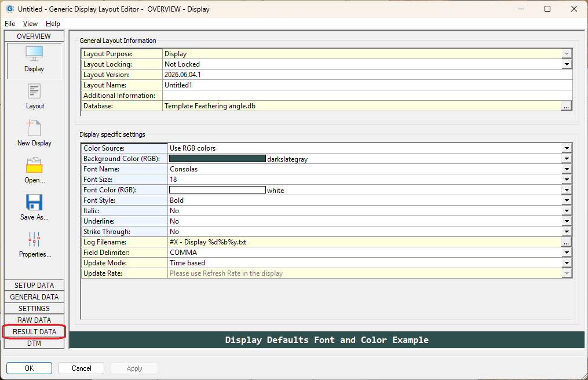Switch to the SETUP DATA section
588x380 pixels.
pyautogui.click(x=34, y=285)
